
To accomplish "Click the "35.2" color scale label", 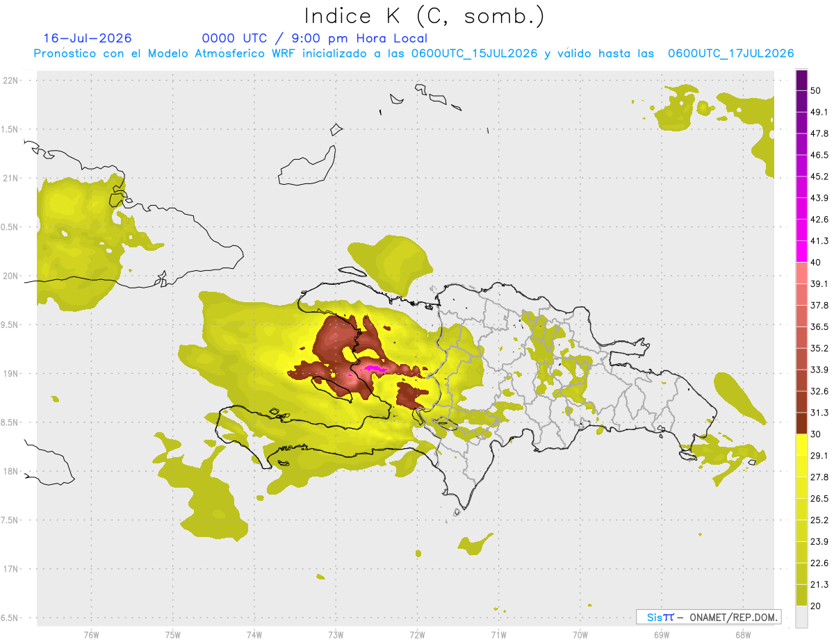I will point(819,348).
